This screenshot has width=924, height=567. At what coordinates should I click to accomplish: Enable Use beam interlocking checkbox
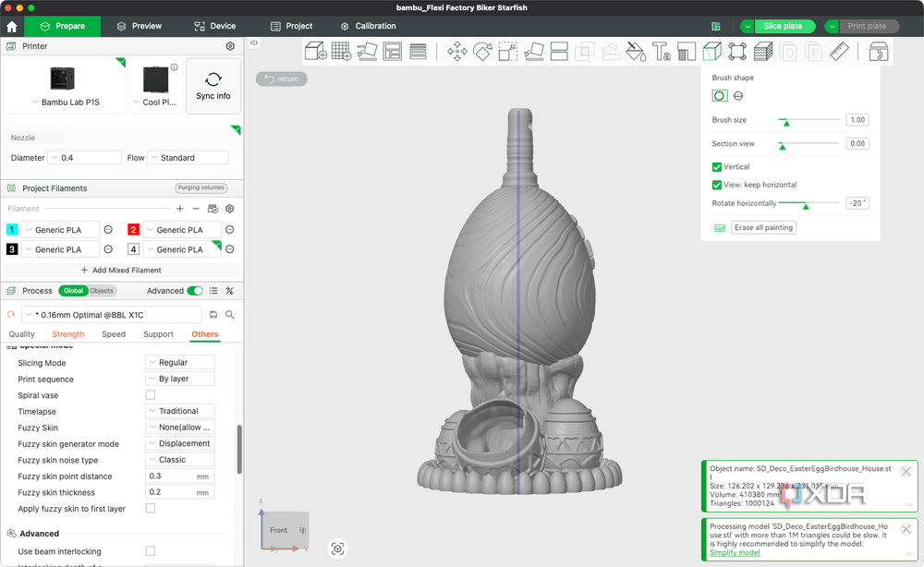coord(151,551)
